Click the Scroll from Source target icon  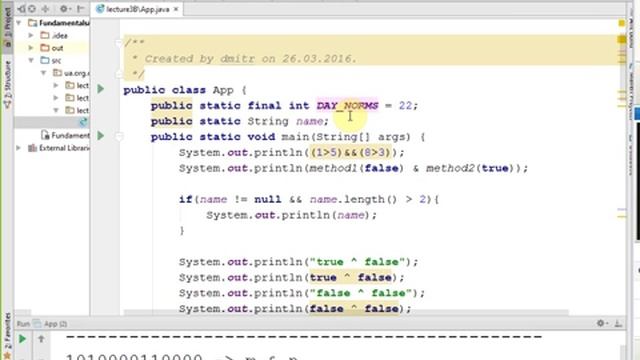click(x=32, y=9)
